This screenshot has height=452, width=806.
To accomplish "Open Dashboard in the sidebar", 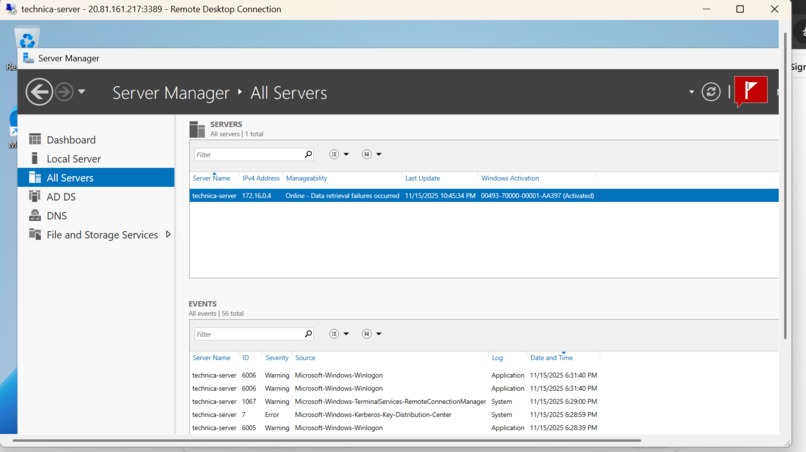I will pyautogui.click(x=71, y=140).
